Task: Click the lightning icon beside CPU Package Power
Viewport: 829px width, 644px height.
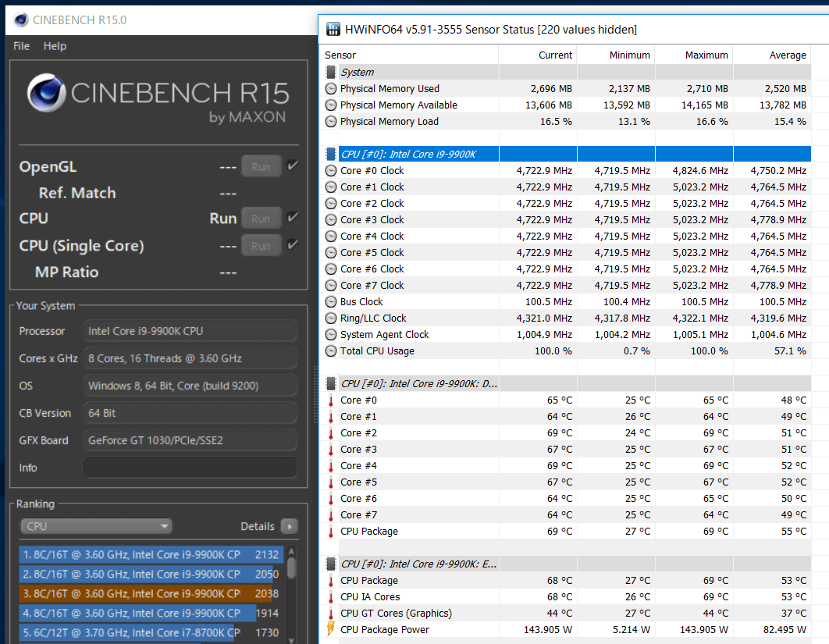Action: click(331, 629)
